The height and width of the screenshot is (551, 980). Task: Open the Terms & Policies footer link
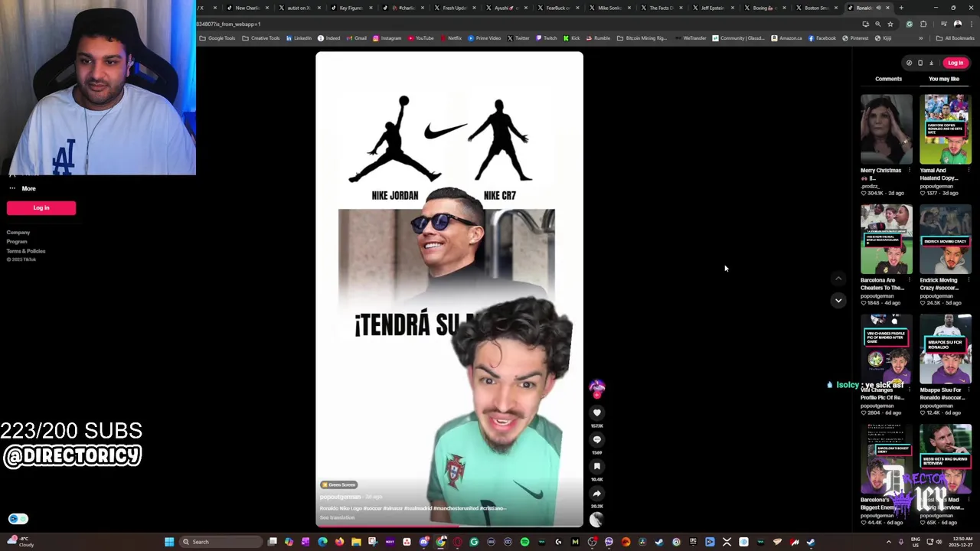tap(26, 251)
